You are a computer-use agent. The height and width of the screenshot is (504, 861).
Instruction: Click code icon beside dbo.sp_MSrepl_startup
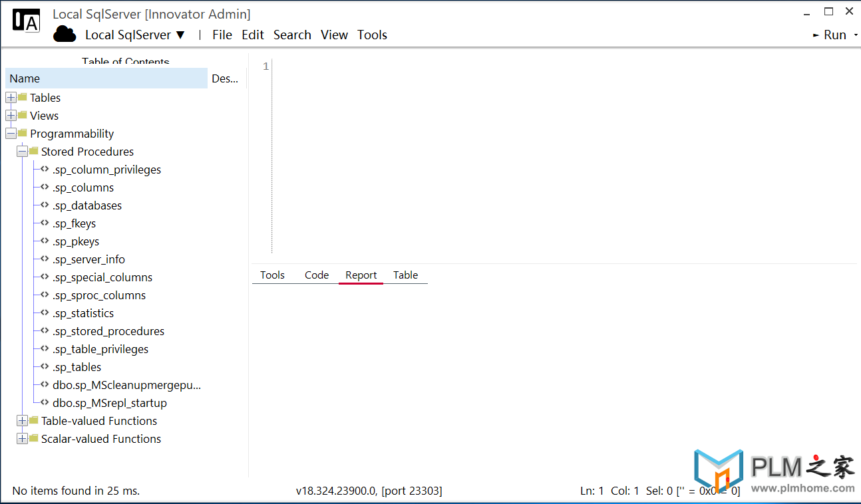pyautogui.click(x=45, y=402)
